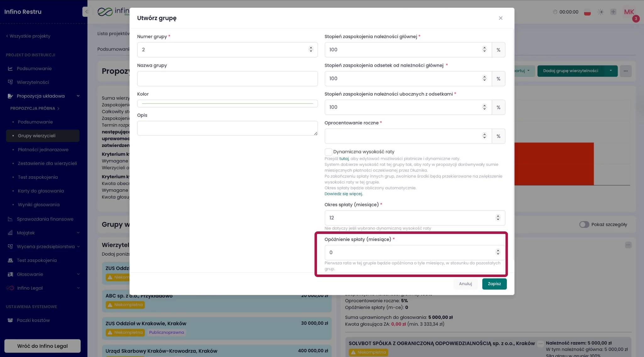The height and width of the screenshot is (357, 644).
Task: Expand the Majątek sidebar section
Action: 78,233
